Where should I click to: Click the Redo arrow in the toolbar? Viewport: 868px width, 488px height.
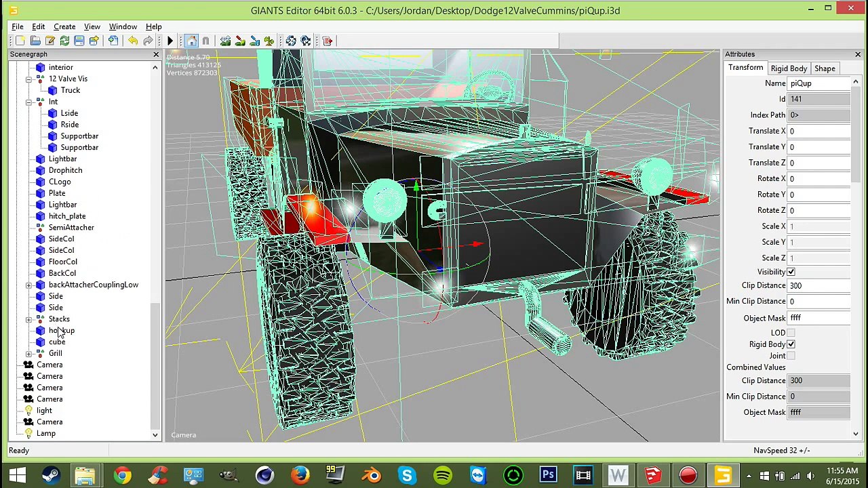pos(148,41)
